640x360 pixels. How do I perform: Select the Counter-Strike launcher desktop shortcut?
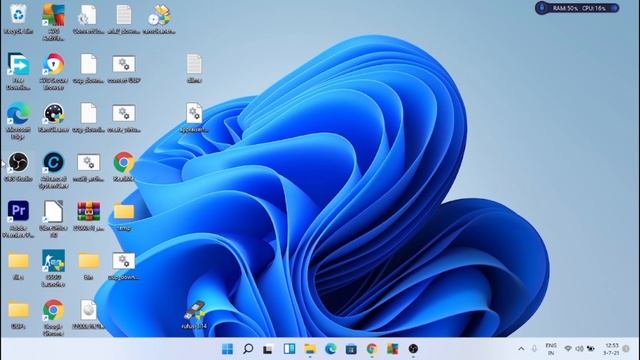tap(53, 268)
